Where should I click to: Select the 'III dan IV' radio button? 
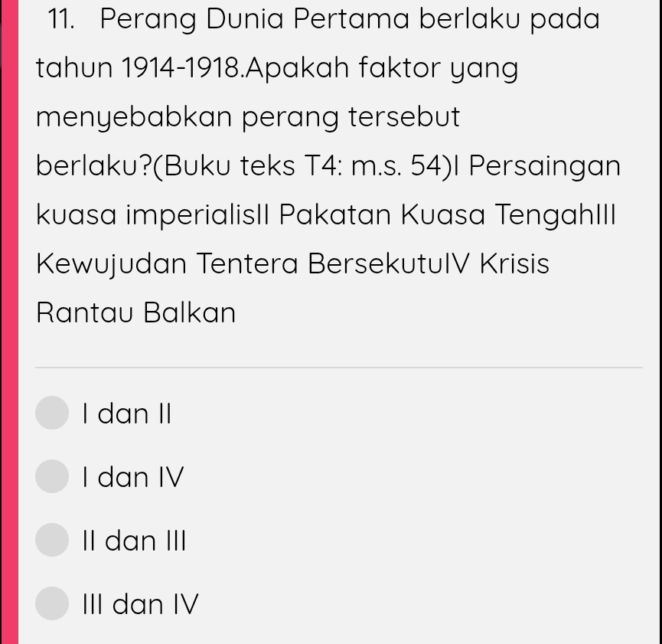(x=52, y=603)
